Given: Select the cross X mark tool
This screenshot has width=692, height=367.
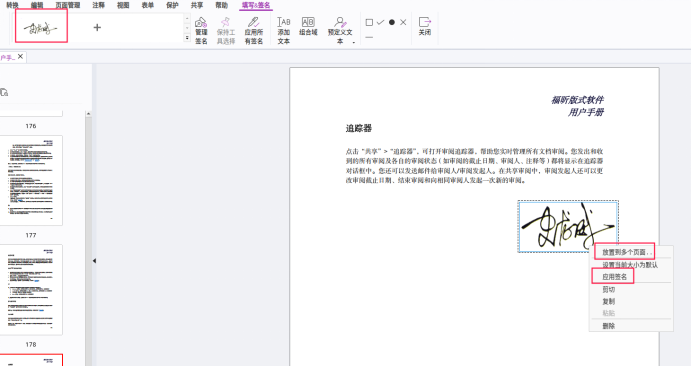Looking at the screenshot, I should coord(403,22).
